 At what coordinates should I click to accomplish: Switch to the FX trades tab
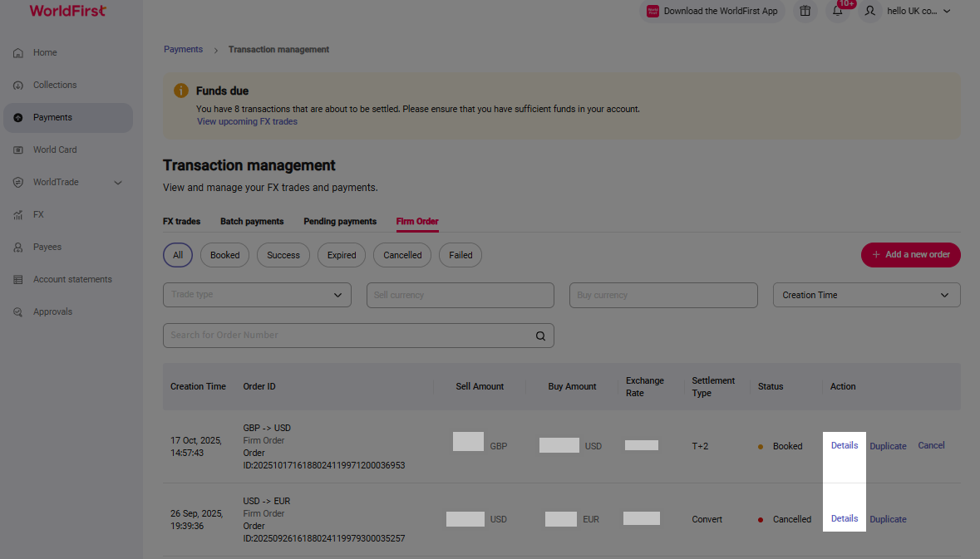pyautogui.click(x=181, y=222)
